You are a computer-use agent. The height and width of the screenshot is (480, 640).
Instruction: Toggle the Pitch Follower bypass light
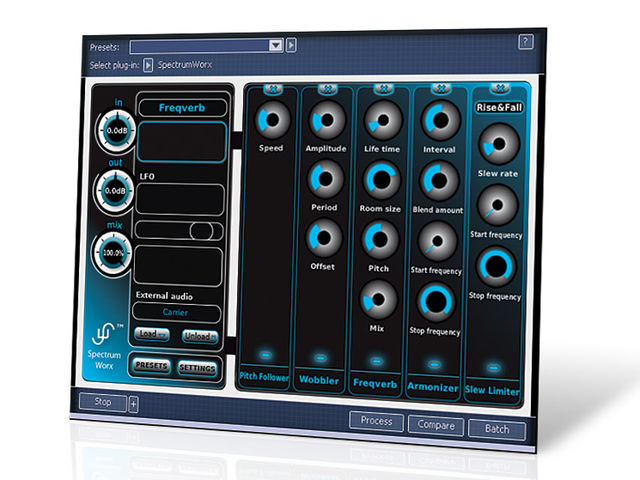(266, 354)
